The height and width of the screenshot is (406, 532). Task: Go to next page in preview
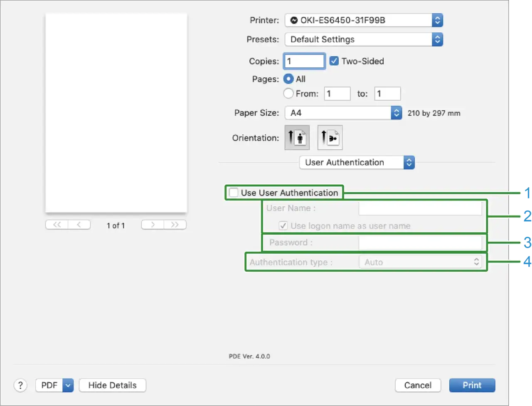[x=153, y=225]
